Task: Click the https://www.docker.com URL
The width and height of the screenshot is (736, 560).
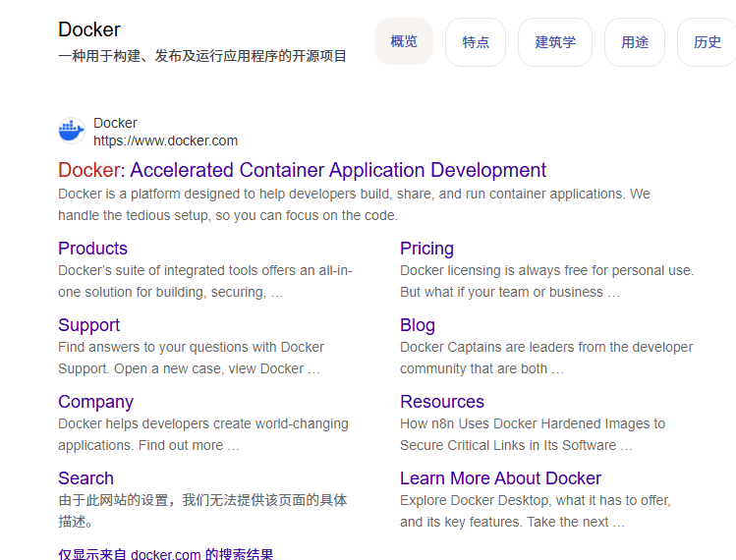Action: tap(166, 140)
